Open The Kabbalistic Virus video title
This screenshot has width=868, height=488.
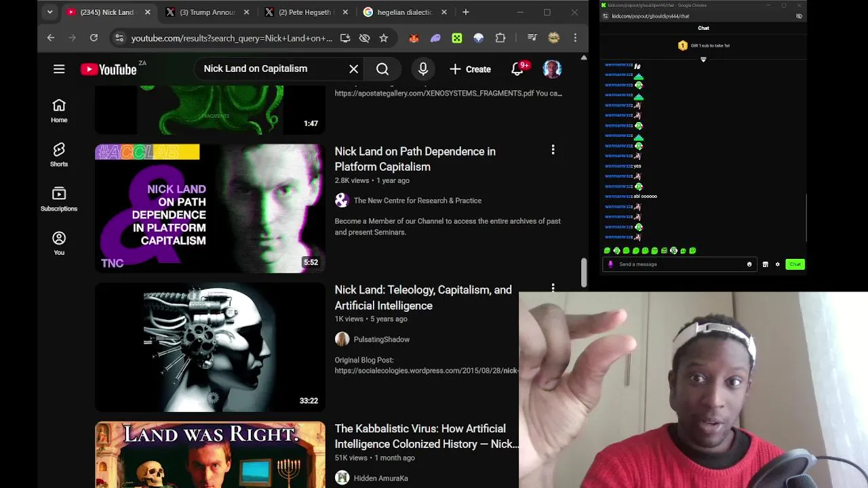(427, 436)
